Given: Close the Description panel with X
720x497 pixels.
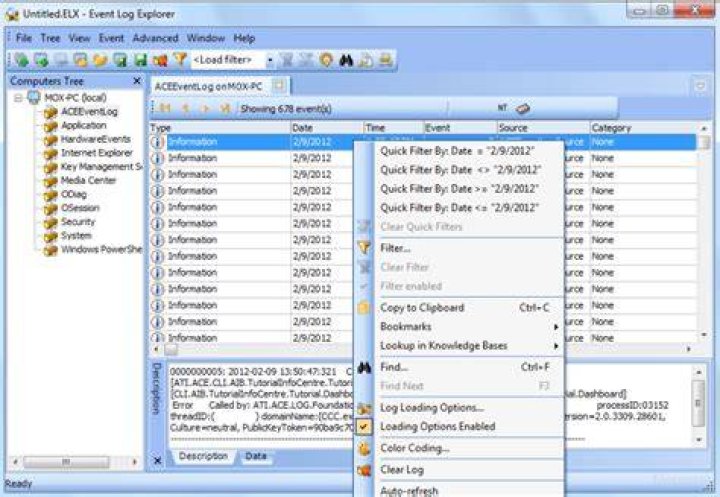Looking at the screenshot, I should click(x=158, y=460).
